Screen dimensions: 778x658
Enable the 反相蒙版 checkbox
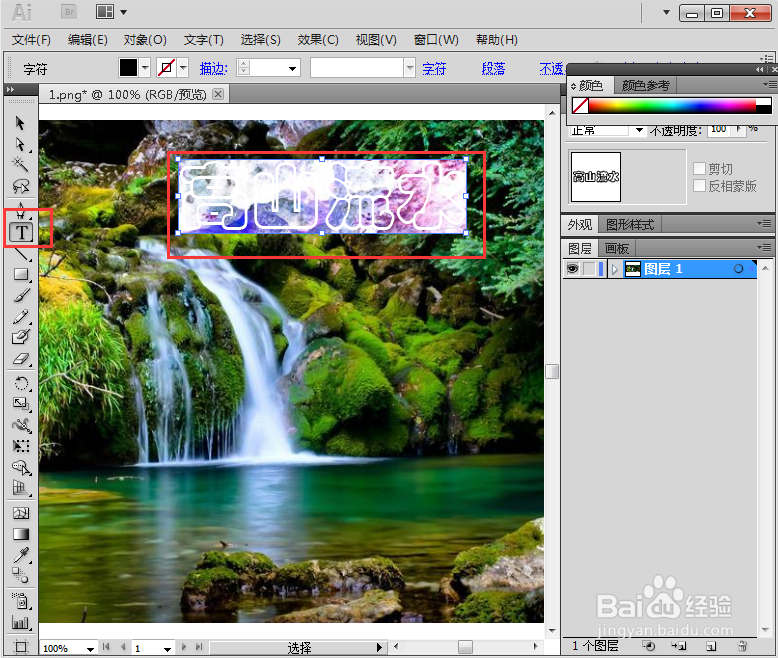[x=699, y=186]
